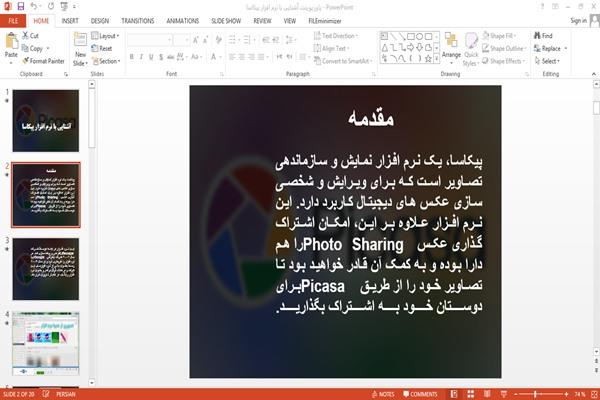Open the Notes pane from the status bar

[x=383, y=394]
